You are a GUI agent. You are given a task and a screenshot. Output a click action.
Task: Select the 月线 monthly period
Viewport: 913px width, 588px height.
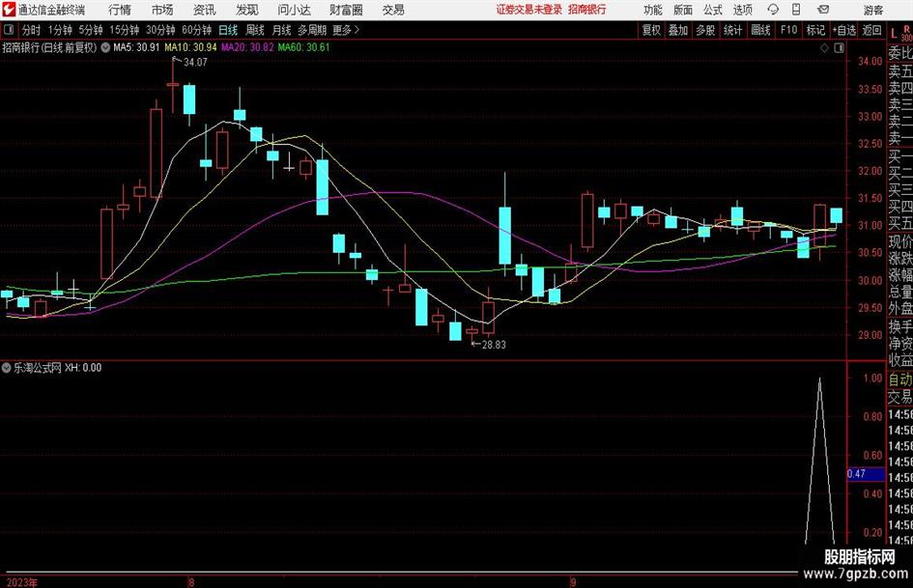coord(281,30)
